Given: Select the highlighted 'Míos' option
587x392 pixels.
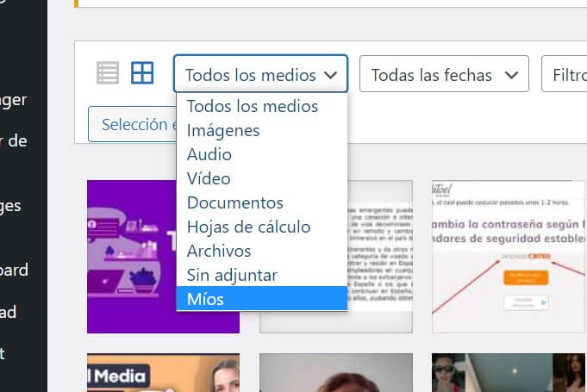Looking at the screenshot, I should (262, 299).
